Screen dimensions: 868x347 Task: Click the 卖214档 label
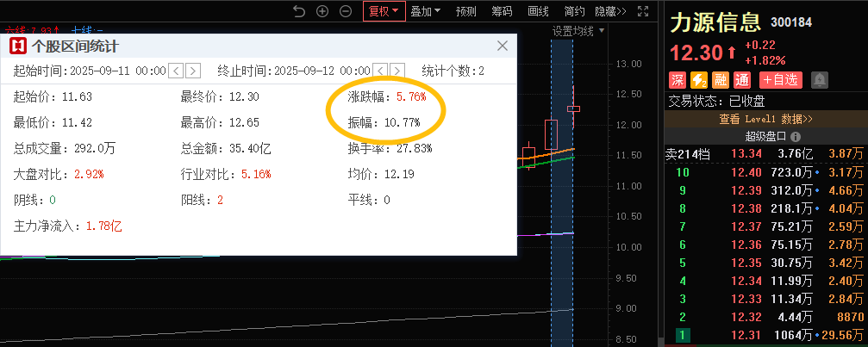pos(687,155)
